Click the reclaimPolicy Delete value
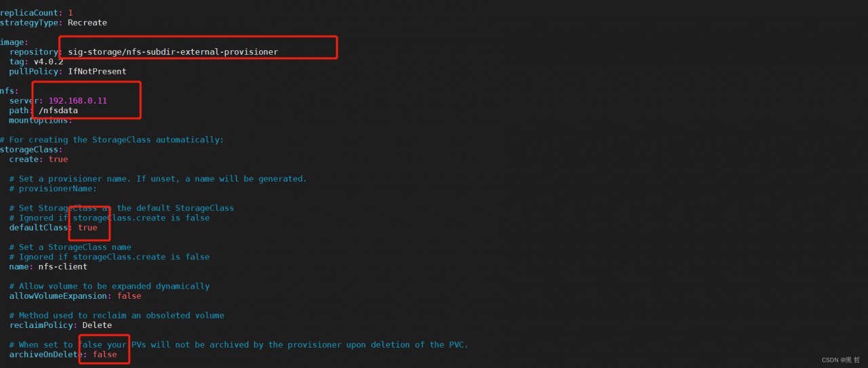Viewport: 868px width, 368px height. pyautogui.click(x=97, y=325)
